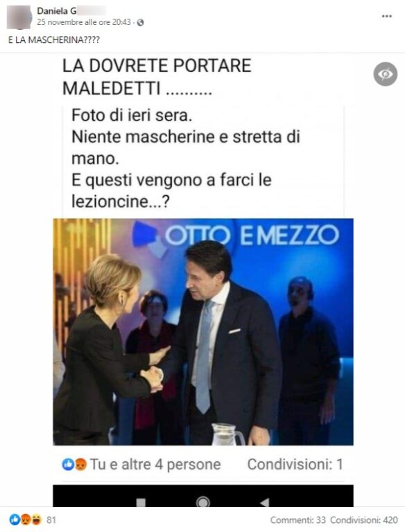This screenshot has height=532, width=405.
Task: Click the crossed-eye visibility icon on image
Action: pos(386,74)
